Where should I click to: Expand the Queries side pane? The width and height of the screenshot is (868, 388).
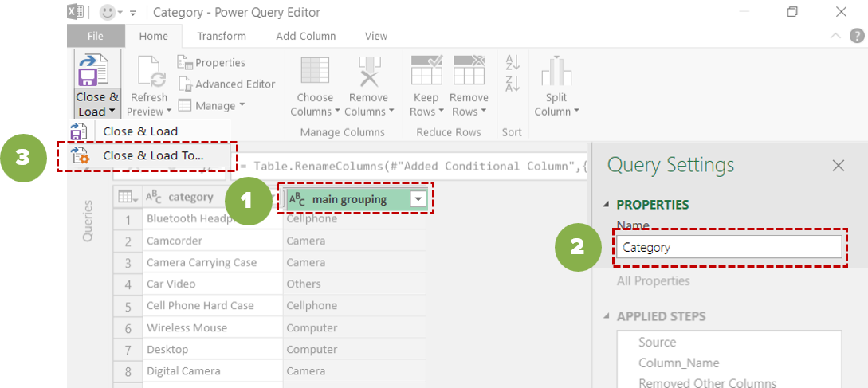pyautogui.click(x=88, y=220)
